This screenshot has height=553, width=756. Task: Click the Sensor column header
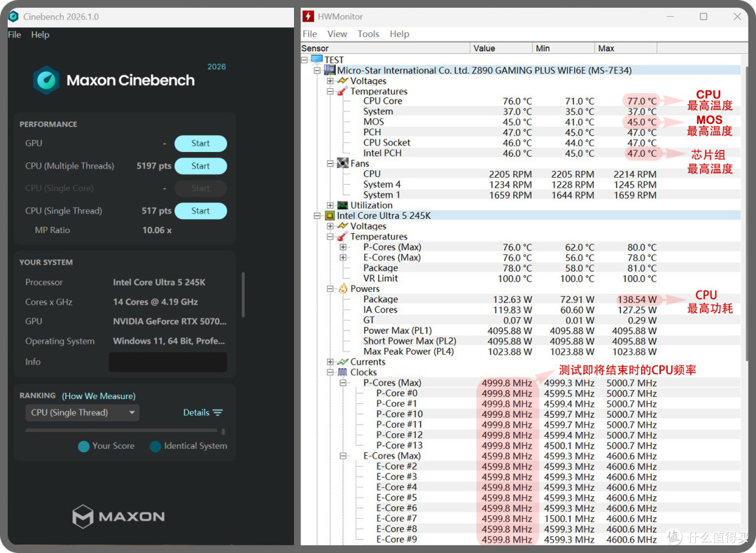point(385,48)
